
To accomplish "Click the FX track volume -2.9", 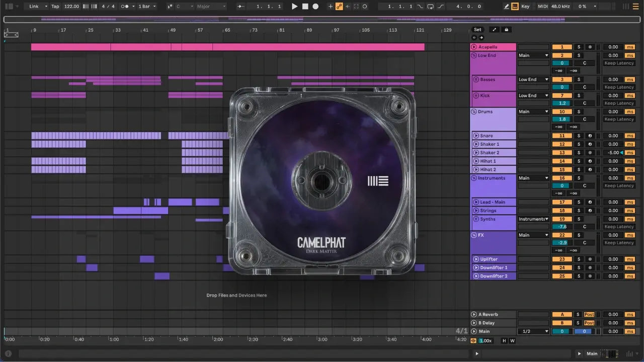I will coord(562,243).
